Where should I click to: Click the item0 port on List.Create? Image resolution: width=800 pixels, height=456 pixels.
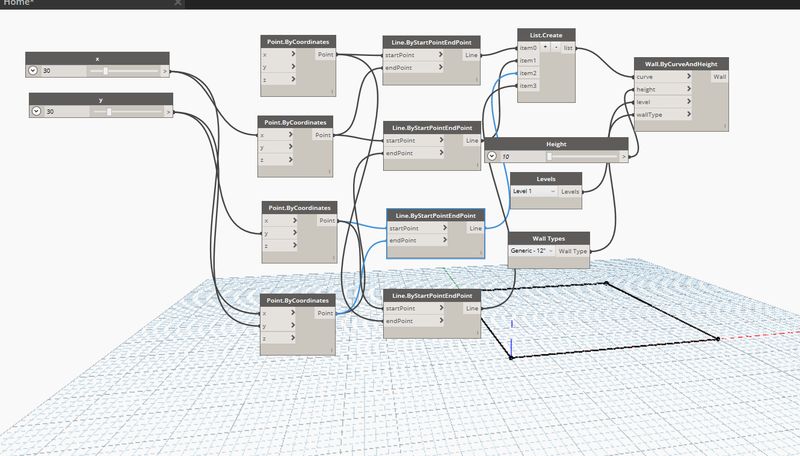[528, 47]
